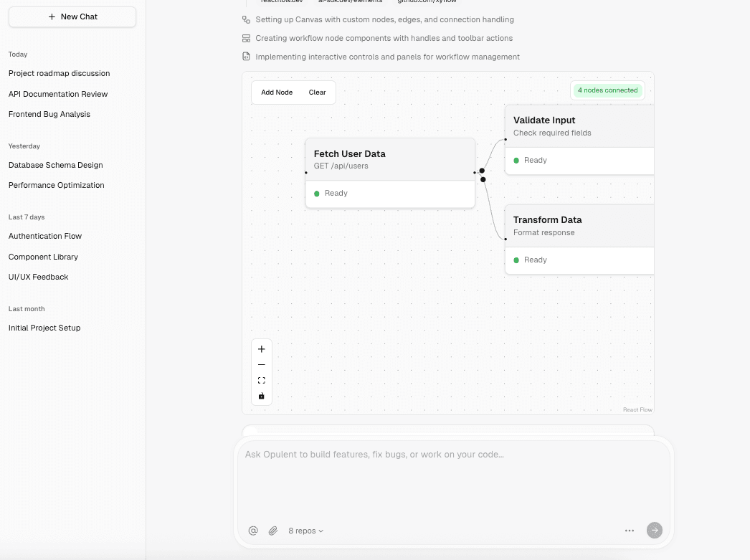Click the Add Node button

[x=277, y=92]
